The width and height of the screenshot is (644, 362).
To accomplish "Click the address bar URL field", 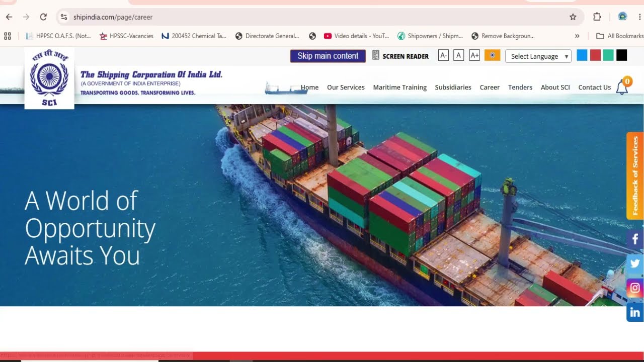I will [x=317, y=17].
